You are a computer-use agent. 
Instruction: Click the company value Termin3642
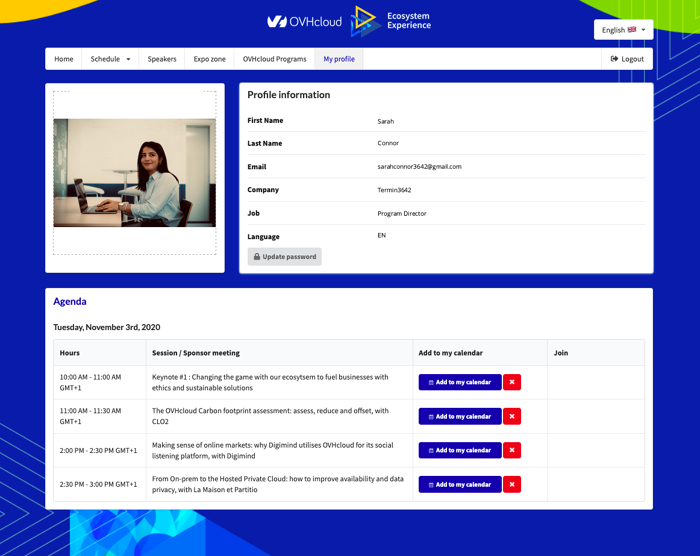click(x=394, y=190)
